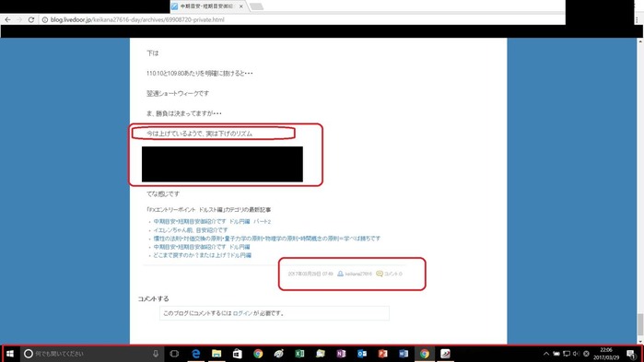Click the scrollbar down arrow
Viewport: 644px width, 362px height.
point(640,341)
